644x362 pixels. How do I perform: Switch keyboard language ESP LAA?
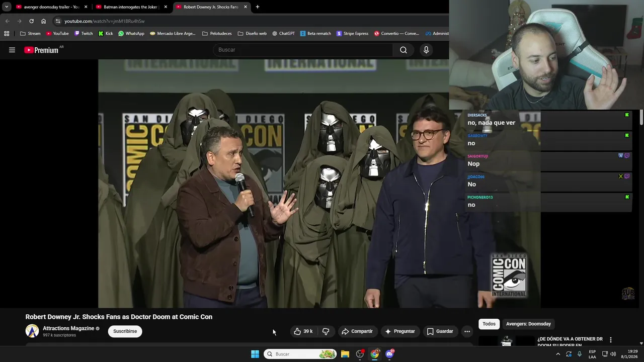pos(592,354)
